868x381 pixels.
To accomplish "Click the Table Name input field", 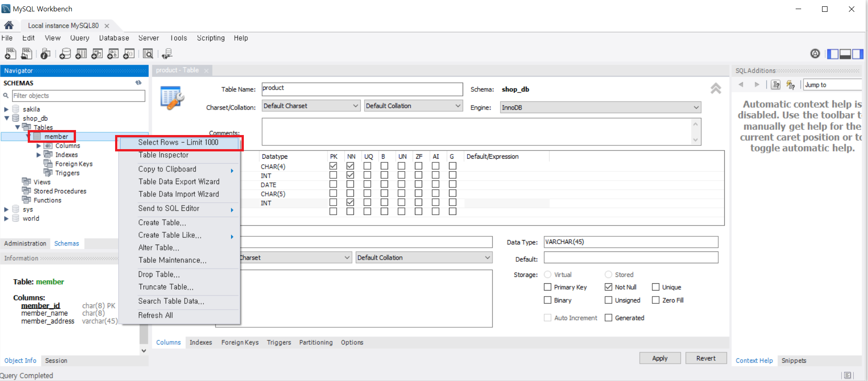I will [x=362, y=89].
